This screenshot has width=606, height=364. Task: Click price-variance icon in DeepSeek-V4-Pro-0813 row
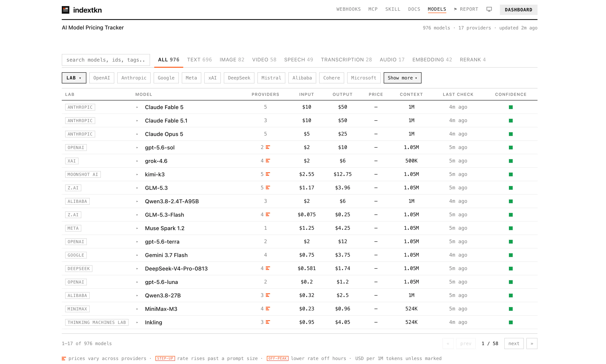(x=268, y=269)
